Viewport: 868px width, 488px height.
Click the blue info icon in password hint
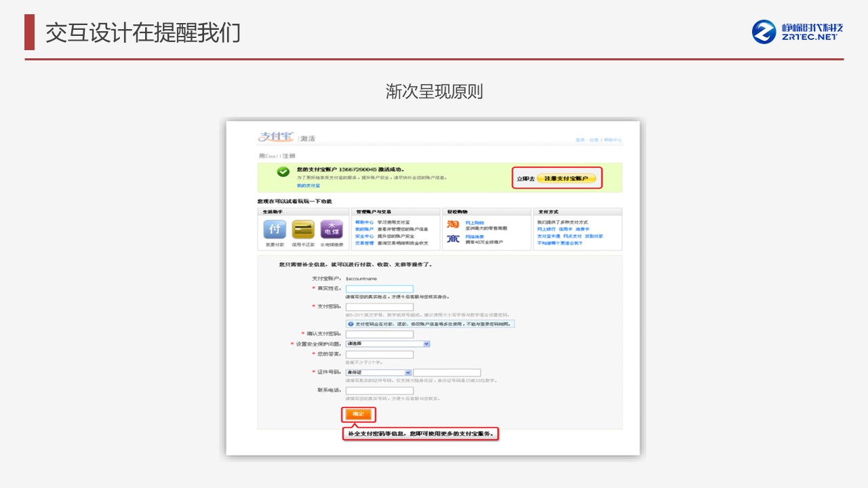point(351,324)
